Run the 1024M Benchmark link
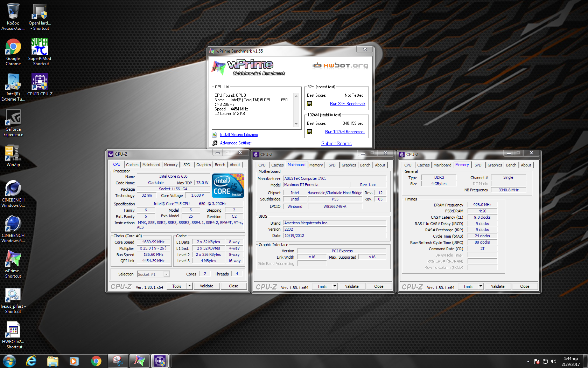This screenshot has width=588, height=368. pyautogui.click(x=345, y=132)
